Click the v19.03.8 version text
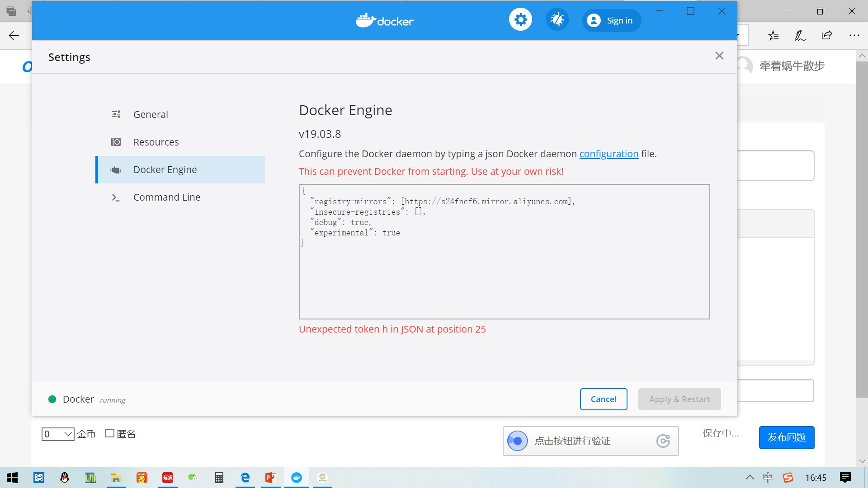The height and width of the screenshot is (488, 868). pos(320,134)
